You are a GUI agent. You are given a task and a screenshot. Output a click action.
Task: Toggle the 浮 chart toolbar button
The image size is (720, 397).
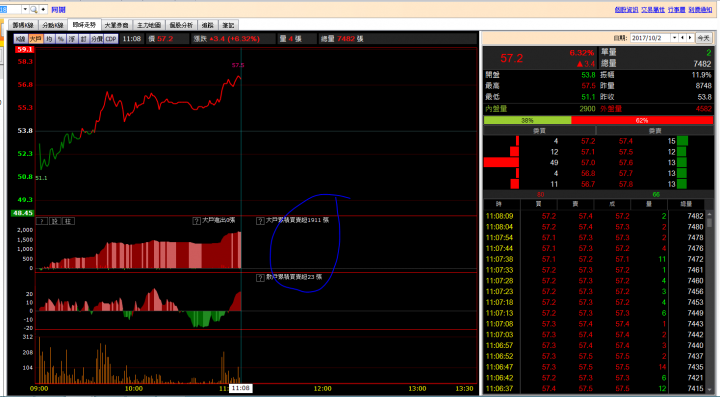[72, 39]
